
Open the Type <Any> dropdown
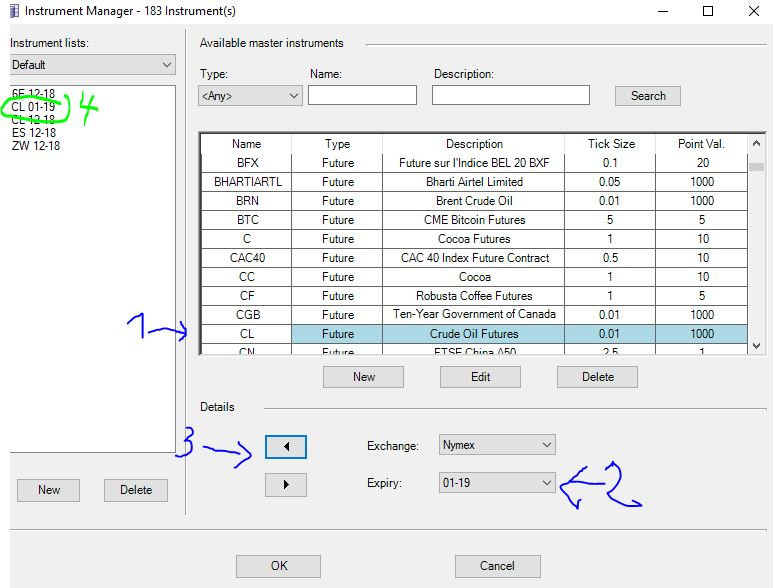point(250,96)
